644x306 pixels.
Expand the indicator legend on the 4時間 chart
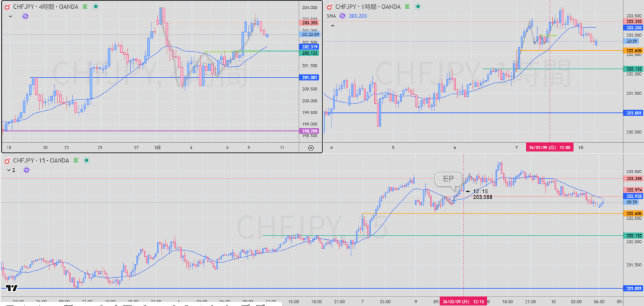coord(10,16)
